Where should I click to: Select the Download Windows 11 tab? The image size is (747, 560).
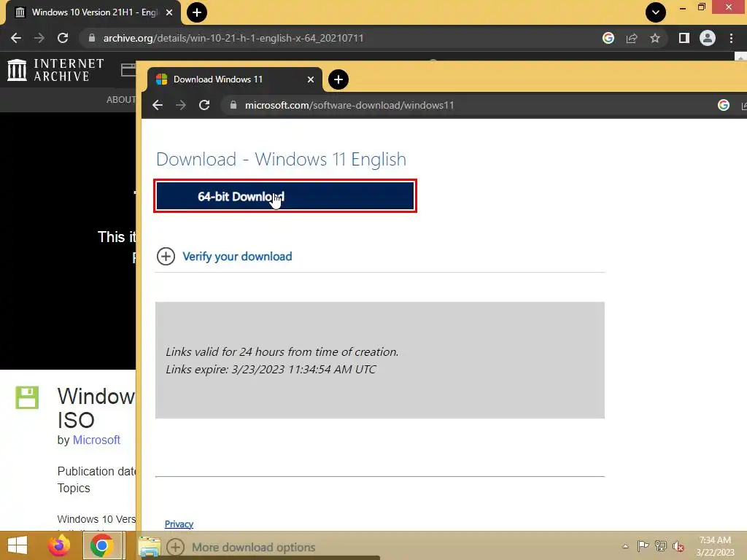[234, 79]
